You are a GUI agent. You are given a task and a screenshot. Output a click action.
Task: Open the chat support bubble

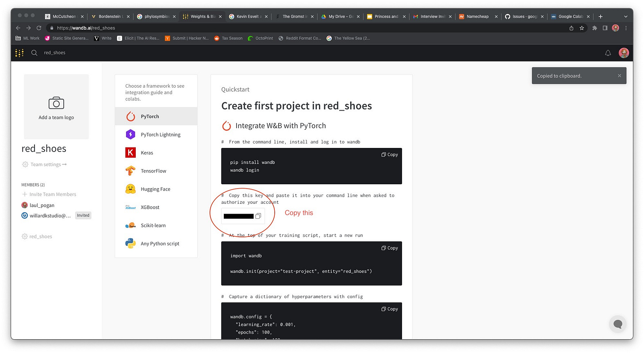618,324
